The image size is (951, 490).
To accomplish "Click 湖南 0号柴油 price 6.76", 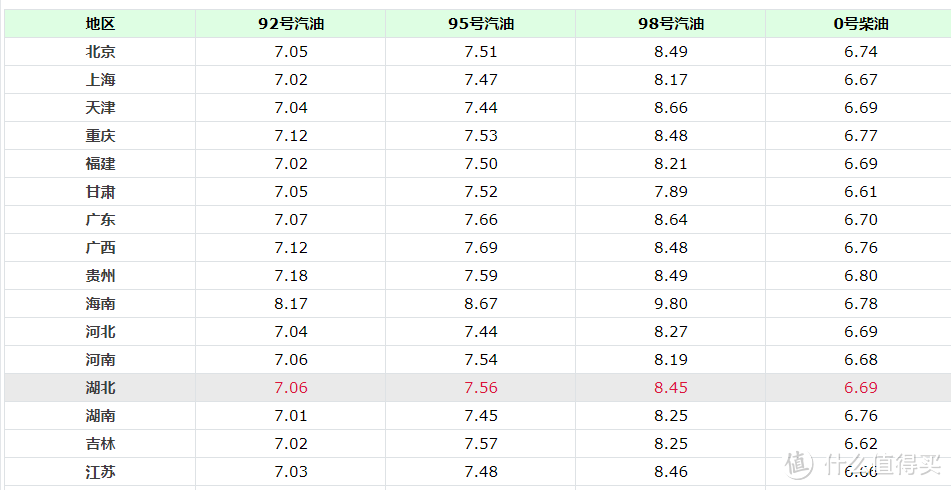I will (861, 415).
